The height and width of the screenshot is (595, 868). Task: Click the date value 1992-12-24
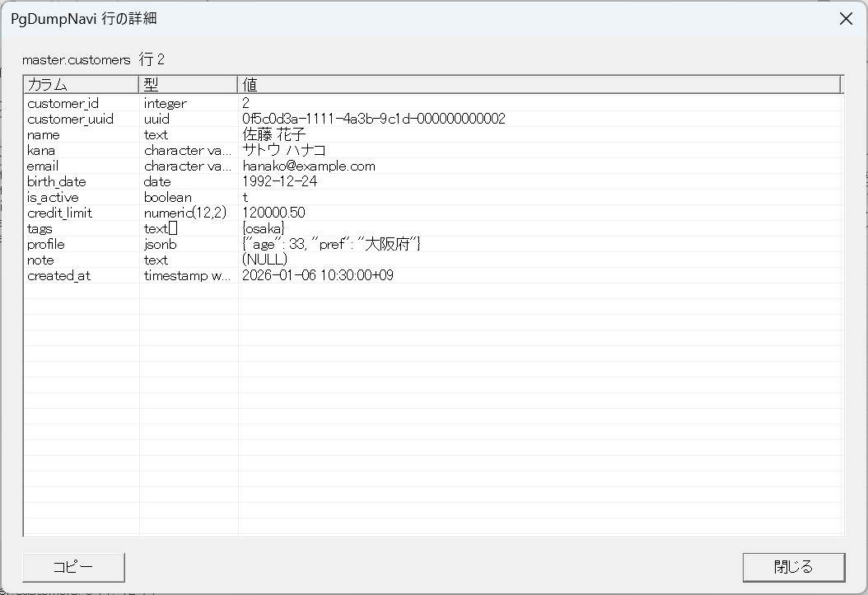point(279,181)
